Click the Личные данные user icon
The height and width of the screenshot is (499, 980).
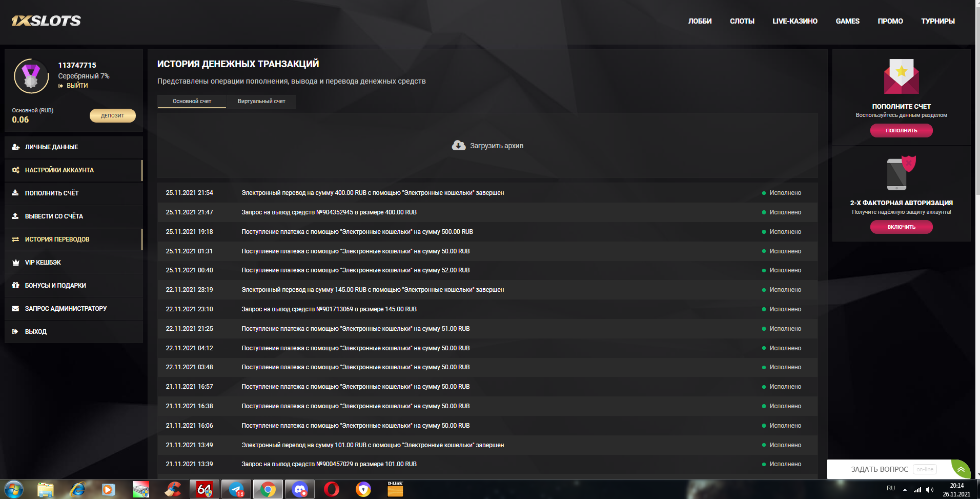pos(15,147)
